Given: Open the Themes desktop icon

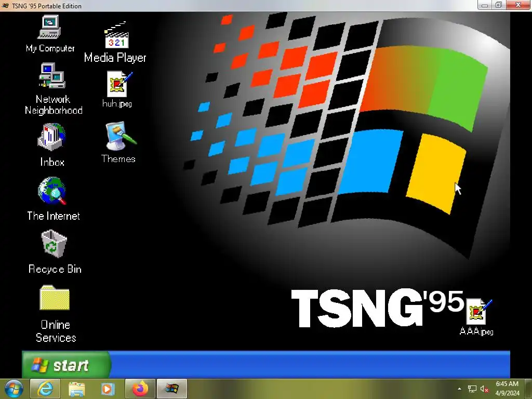Looking at the screenshot, I should (x=118, y=142).
